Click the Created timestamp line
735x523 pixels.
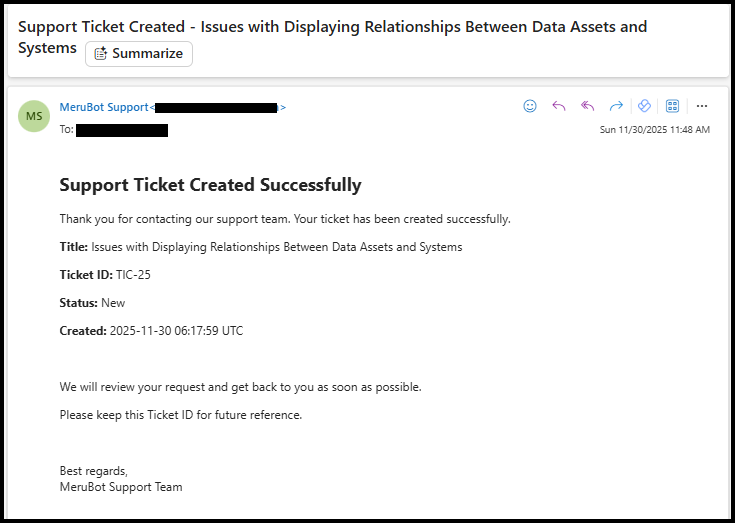click(x=151, y=331)
